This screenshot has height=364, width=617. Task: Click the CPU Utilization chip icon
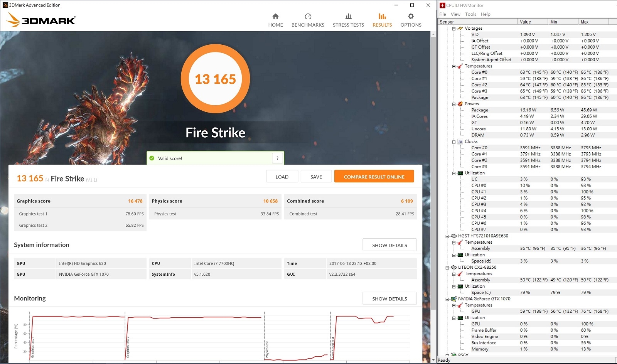[460, 173]
